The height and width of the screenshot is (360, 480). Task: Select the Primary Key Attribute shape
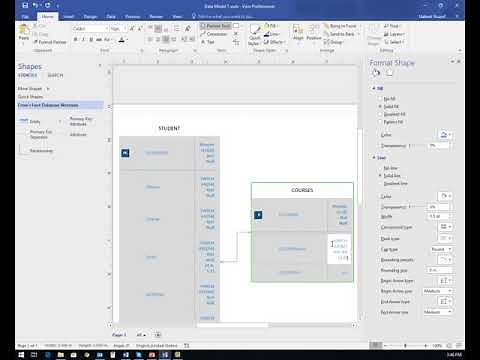(80, 121)
